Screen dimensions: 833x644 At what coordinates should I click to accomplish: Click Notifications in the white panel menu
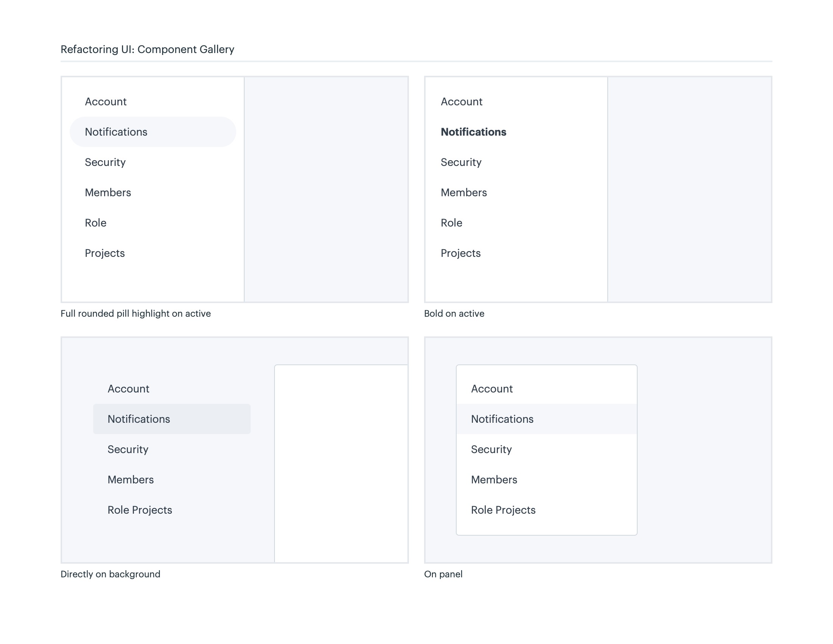coord(502,419)
